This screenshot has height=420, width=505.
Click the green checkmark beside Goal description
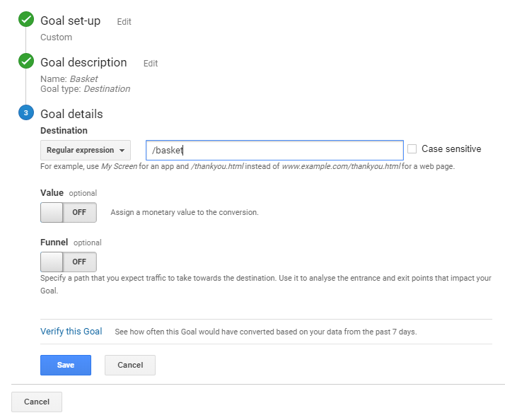[x=26, y=62]
